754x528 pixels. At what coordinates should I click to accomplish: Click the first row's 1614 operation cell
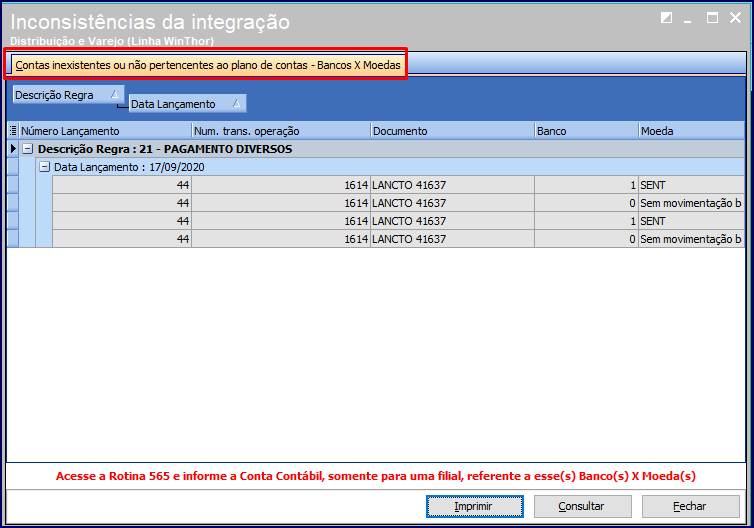tap(281, 185)
